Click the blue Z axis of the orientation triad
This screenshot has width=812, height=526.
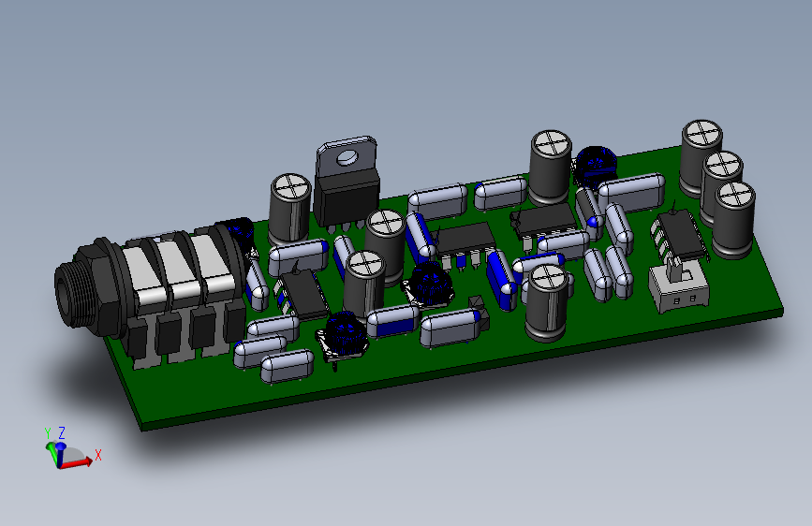pos(61,454)
